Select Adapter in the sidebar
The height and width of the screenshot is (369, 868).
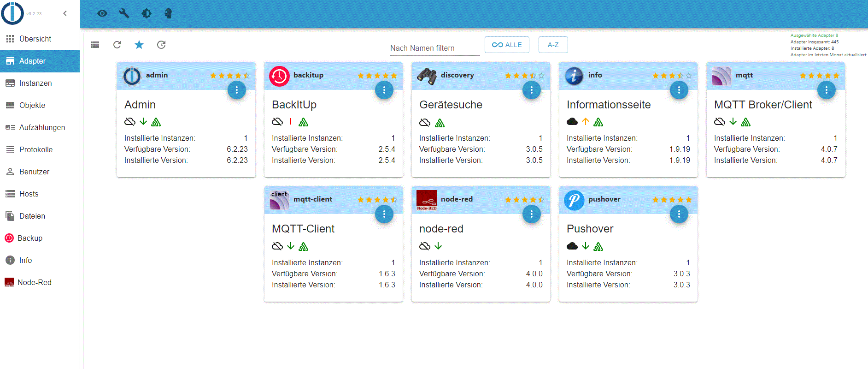click(x=40, y=61)
